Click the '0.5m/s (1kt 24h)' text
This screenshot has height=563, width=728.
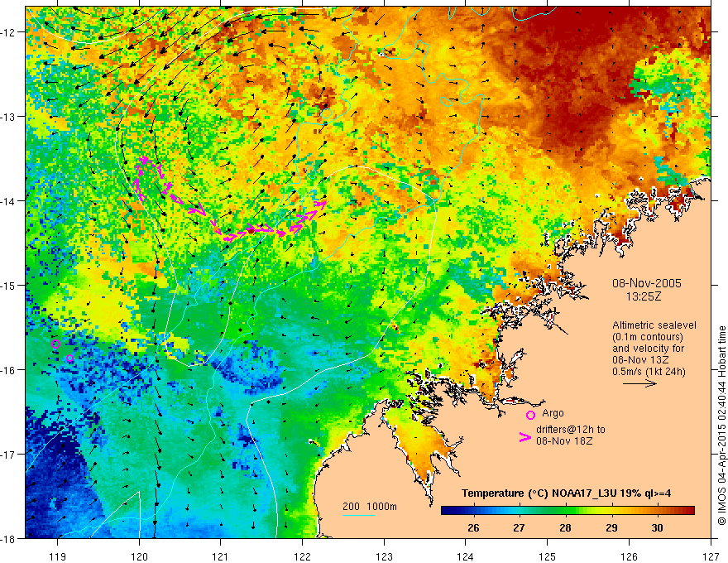649,372
